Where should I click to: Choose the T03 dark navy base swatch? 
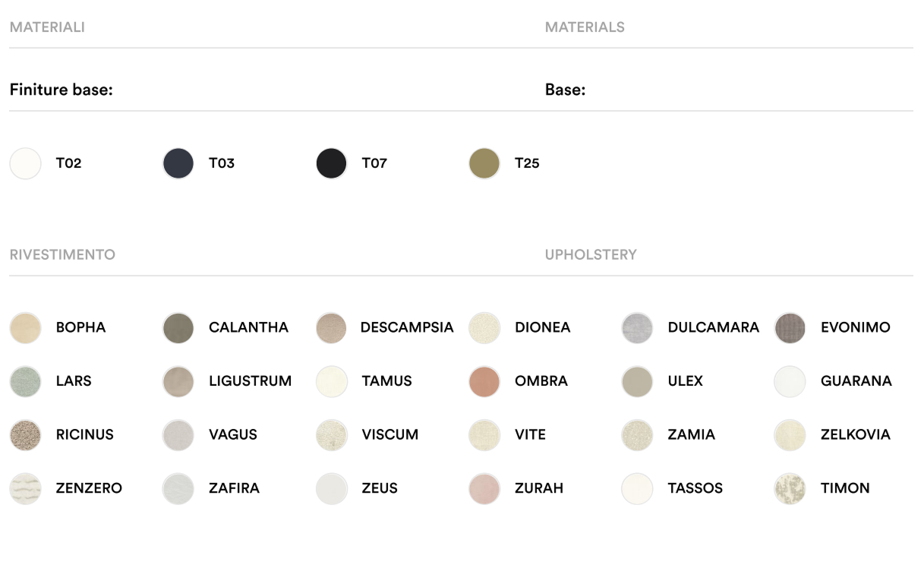178,163
